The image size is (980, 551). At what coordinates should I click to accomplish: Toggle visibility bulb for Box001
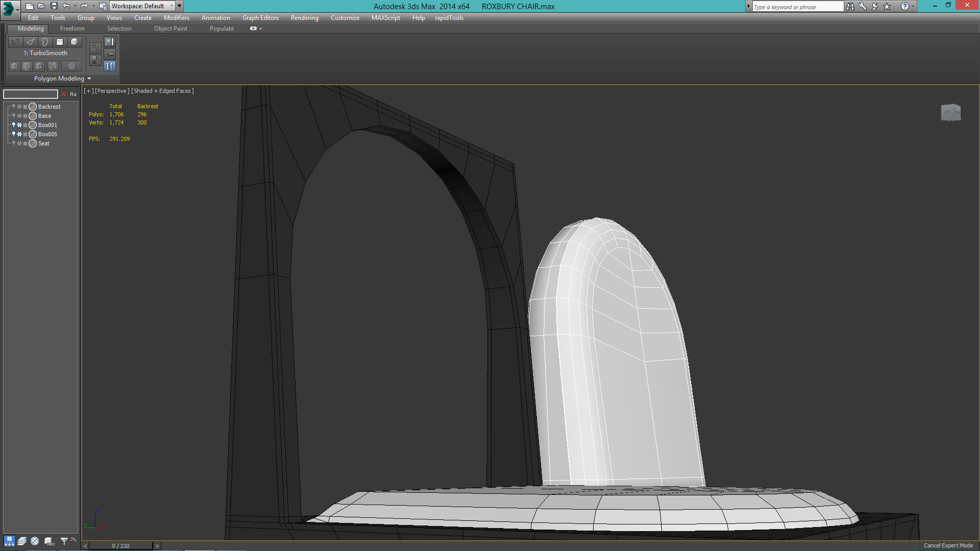click(14, 125)
